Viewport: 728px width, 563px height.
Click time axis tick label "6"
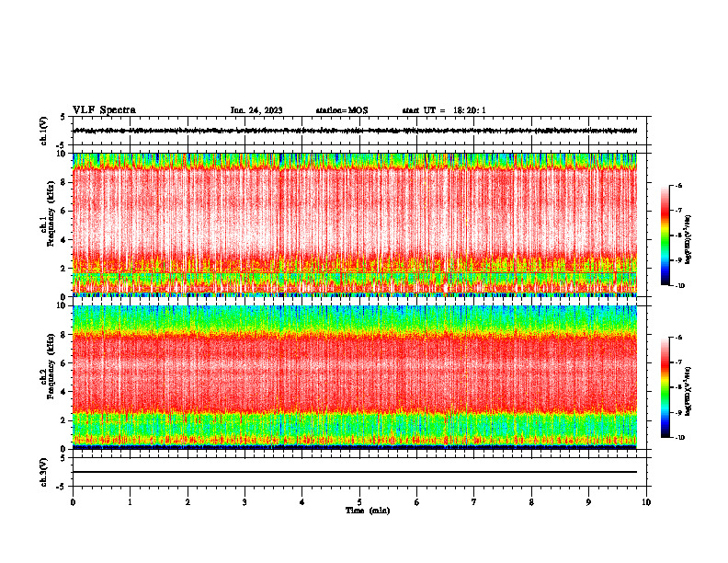[417, 502]
